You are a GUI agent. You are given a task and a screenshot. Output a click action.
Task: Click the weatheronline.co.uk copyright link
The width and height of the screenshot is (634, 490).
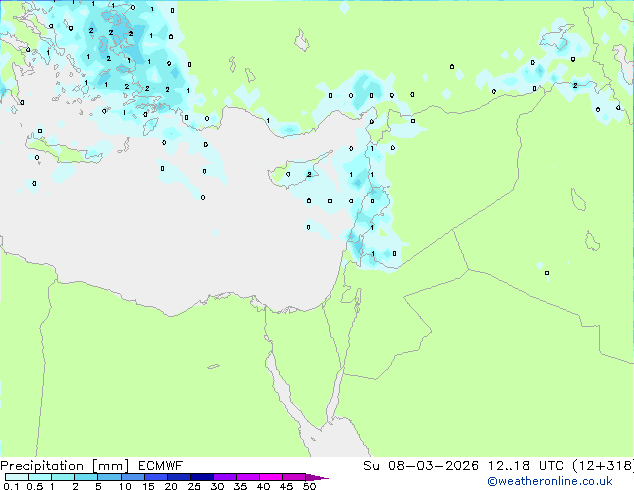(x=550, y=481)
